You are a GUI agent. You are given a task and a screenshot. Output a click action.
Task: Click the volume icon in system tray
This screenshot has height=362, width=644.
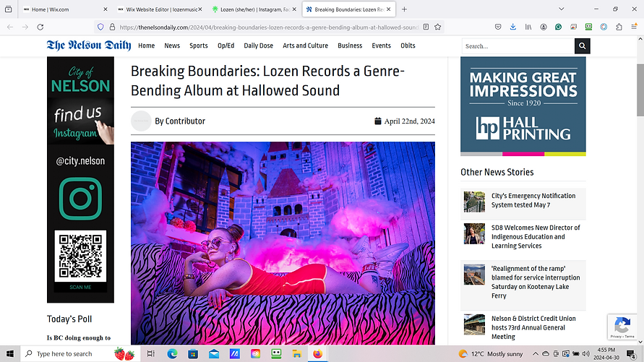586,354
